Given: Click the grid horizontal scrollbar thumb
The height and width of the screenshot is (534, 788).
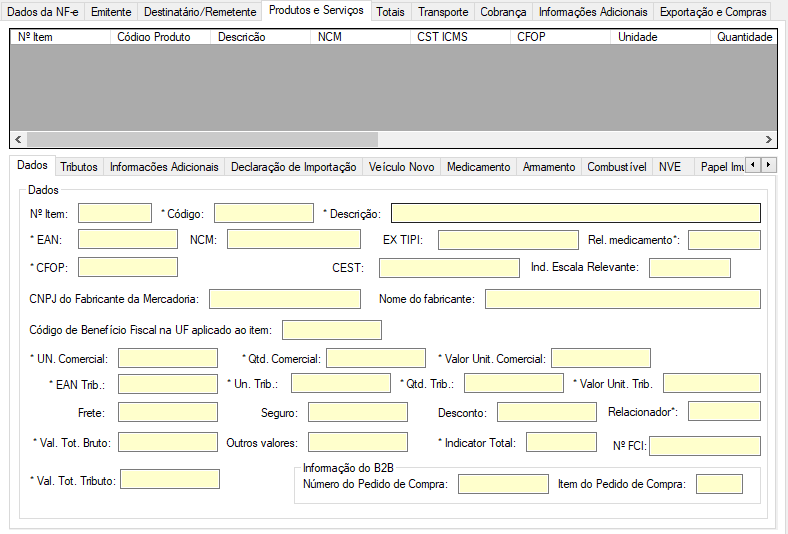Looking at the screenshot, I should [x=202, y=139].
